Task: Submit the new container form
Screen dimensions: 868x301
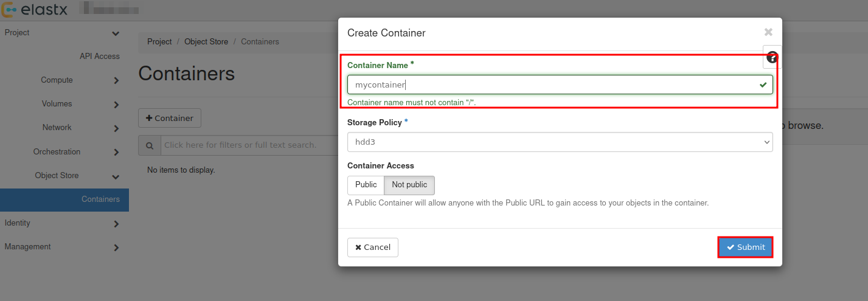Action: pos(745,247)
